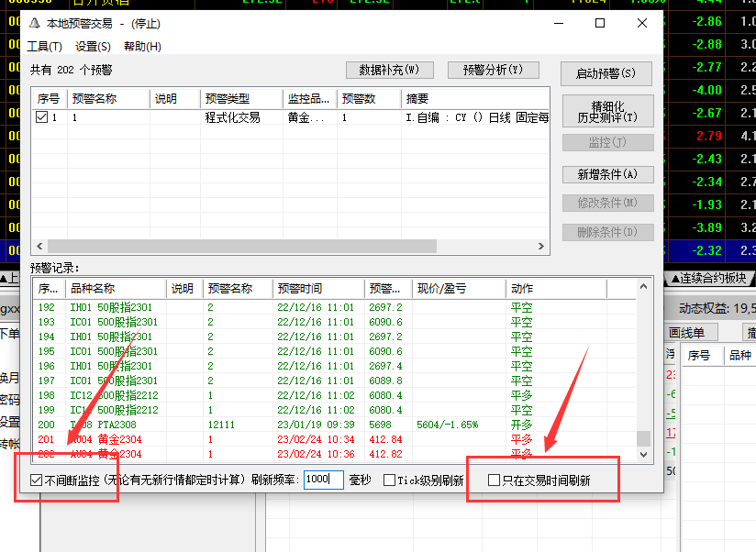Click the bell icon in the title bar
The height and width of the screenshot is (552, 756).
[35, 24]
